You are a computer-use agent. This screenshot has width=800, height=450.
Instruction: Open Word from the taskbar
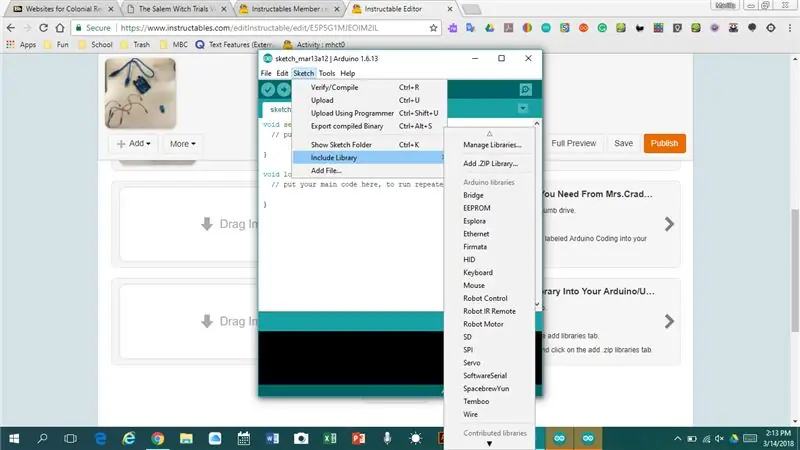point(272,438)
